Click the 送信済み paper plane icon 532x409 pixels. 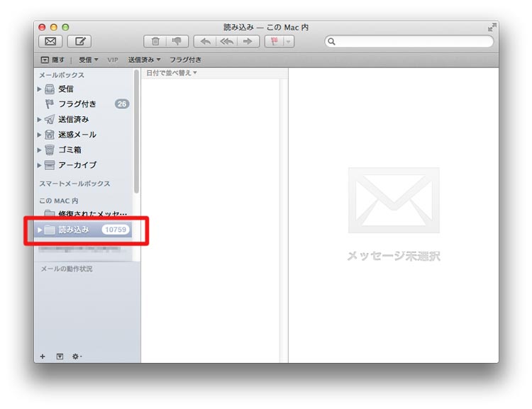click(50, 119)
